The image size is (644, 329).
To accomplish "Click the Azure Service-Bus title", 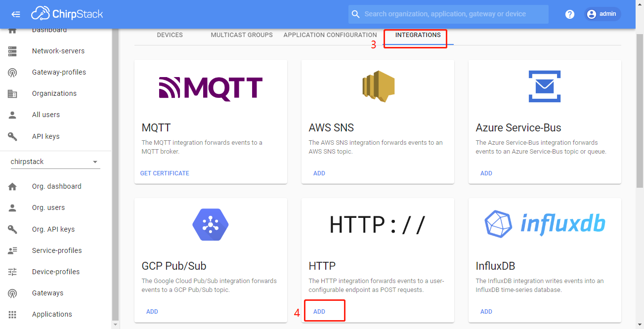I will [518, 127].
